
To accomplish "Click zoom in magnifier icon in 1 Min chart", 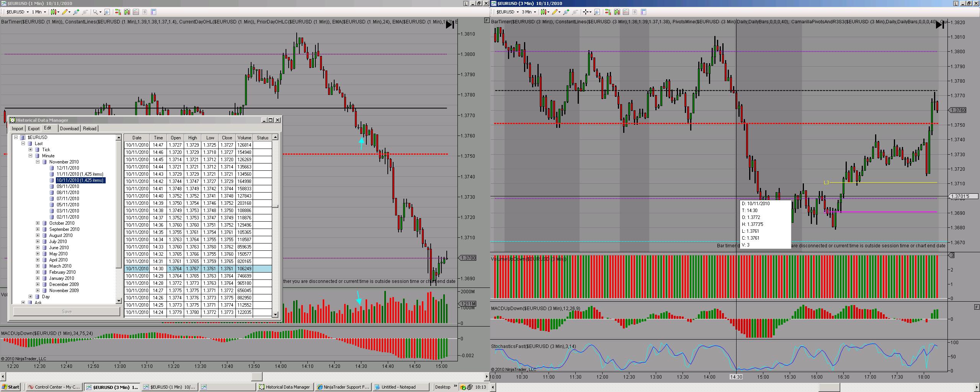I will click(x=76, y=12).
